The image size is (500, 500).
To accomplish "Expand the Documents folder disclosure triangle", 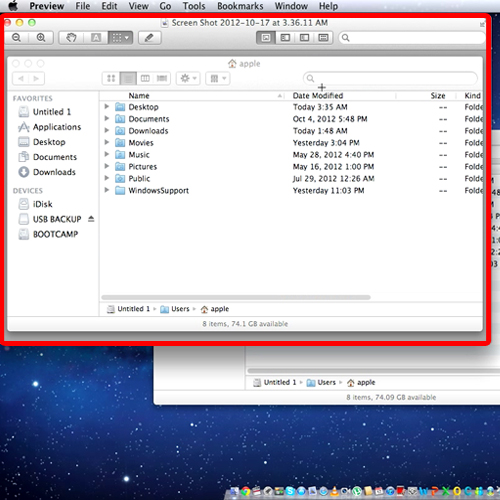I will (107, 119).
